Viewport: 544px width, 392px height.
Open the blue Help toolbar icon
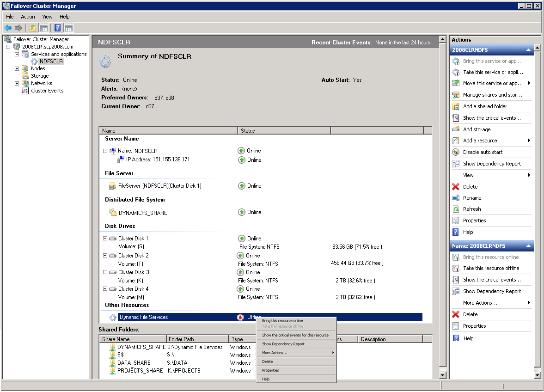[58, 28]
